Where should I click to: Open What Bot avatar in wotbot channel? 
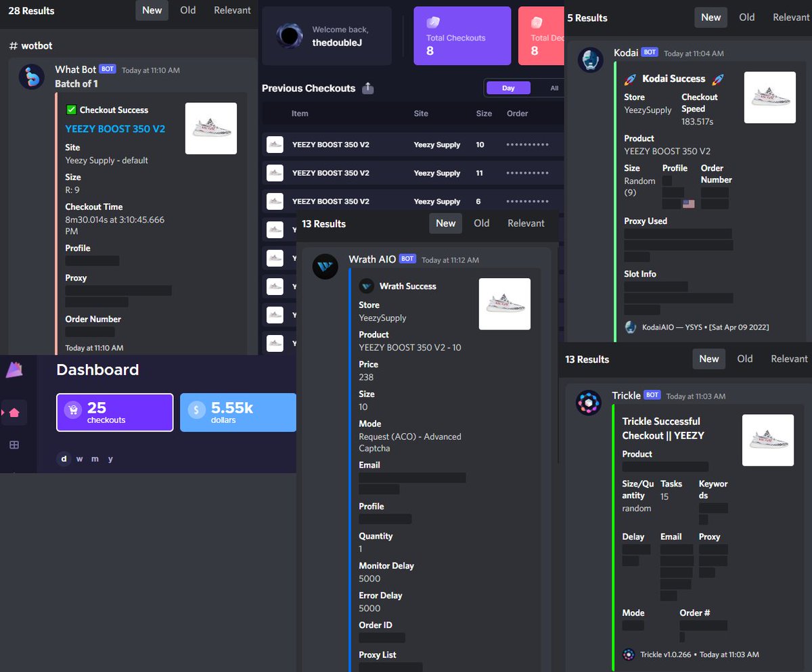[x=31, y=77]
